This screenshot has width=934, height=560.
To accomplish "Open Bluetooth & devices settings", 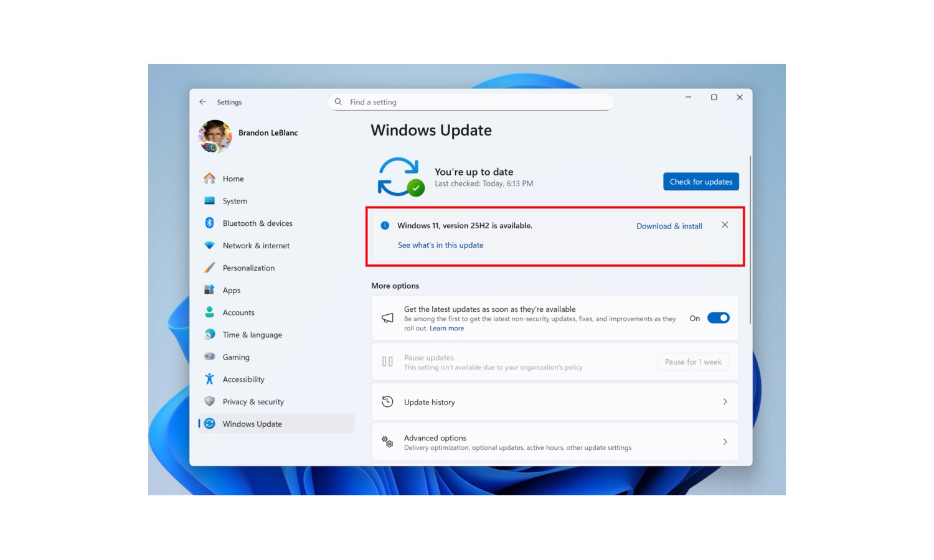I will click(x=257, y=223).
